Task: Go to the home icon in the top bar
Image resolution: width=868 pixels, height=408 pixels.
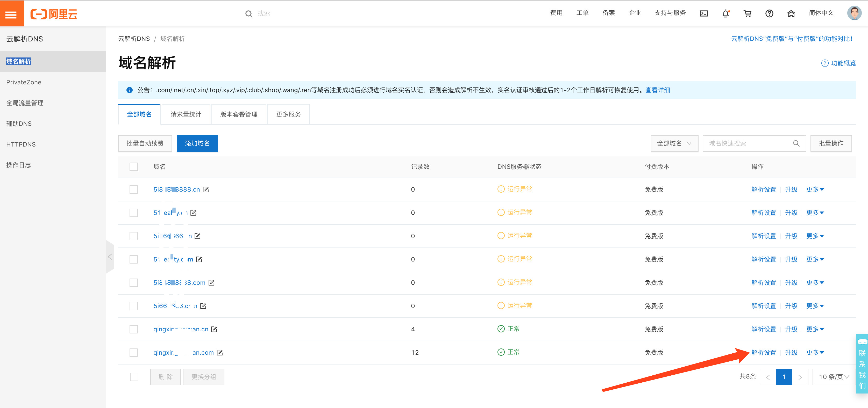Action: [x=791, y=13]
